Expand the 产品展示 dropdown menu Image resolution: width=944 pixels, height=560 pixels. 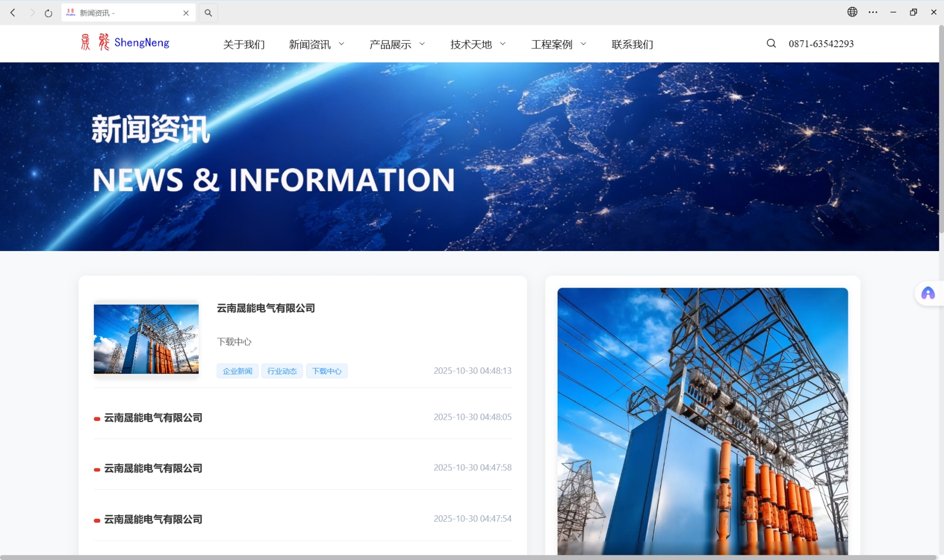pos(422,44)
